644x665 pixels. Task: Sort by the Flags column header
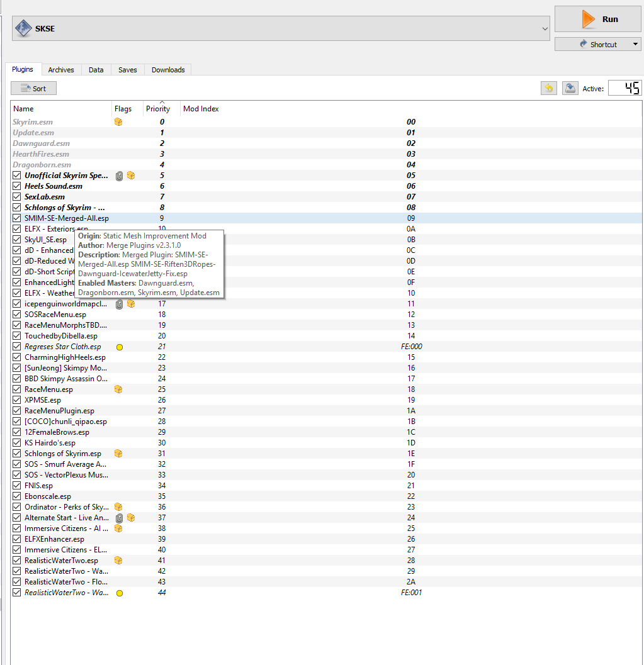127,109
